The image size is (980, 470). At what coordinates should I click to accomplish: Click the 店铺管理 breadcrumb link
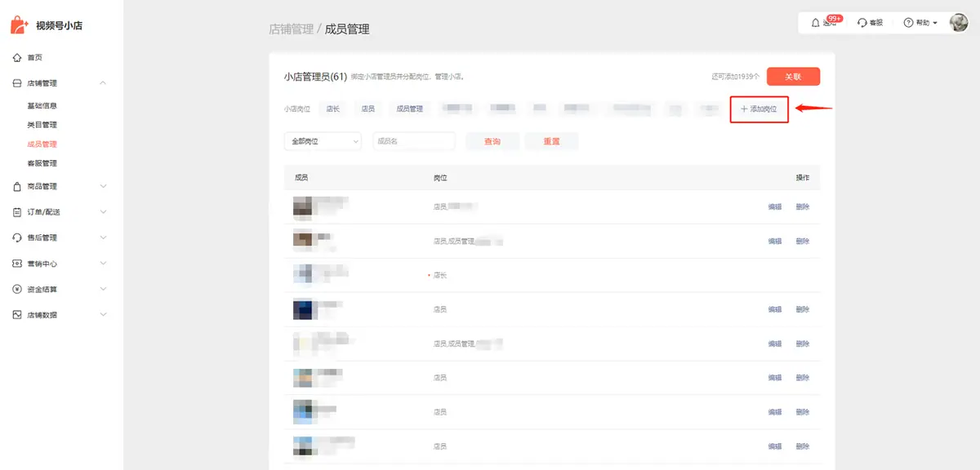point(291,29)
